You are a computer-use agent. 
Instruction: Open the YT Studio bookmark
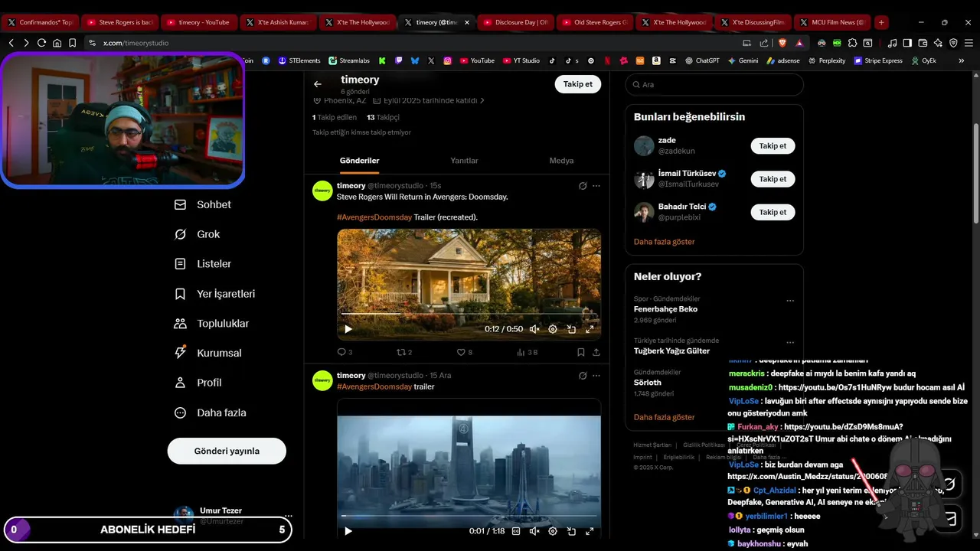[x=521, y=60]
